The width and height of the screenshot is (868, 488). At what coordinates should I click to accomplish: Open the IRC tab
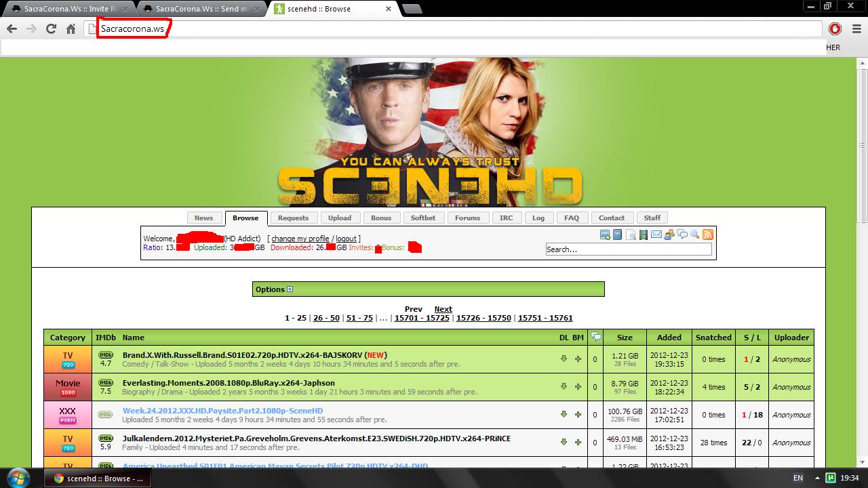(x=506, y=218)
